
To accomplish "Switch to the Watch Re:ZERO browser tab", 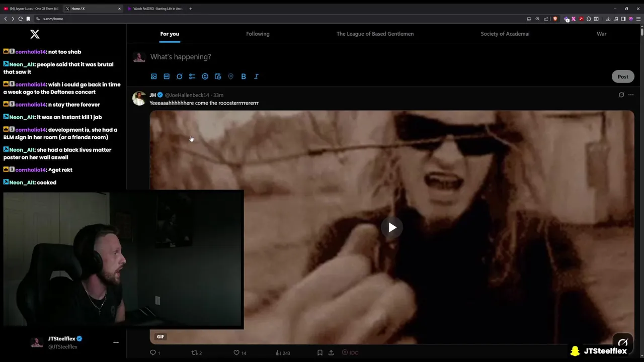I will click(155, 9).
